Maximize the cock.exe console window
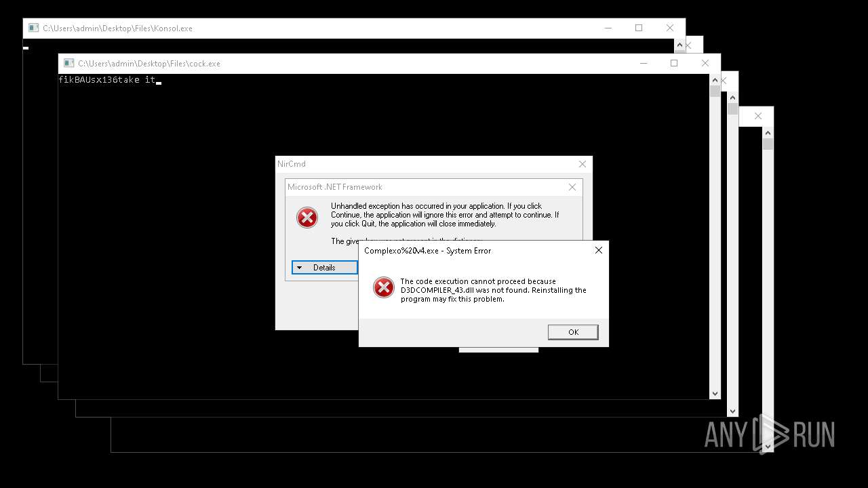 (674, 63)
